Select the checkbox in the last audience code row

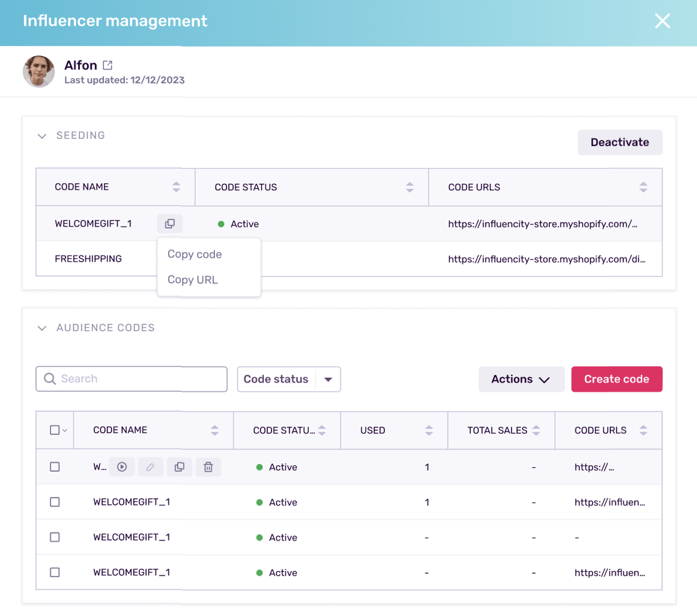pos(55,573)
